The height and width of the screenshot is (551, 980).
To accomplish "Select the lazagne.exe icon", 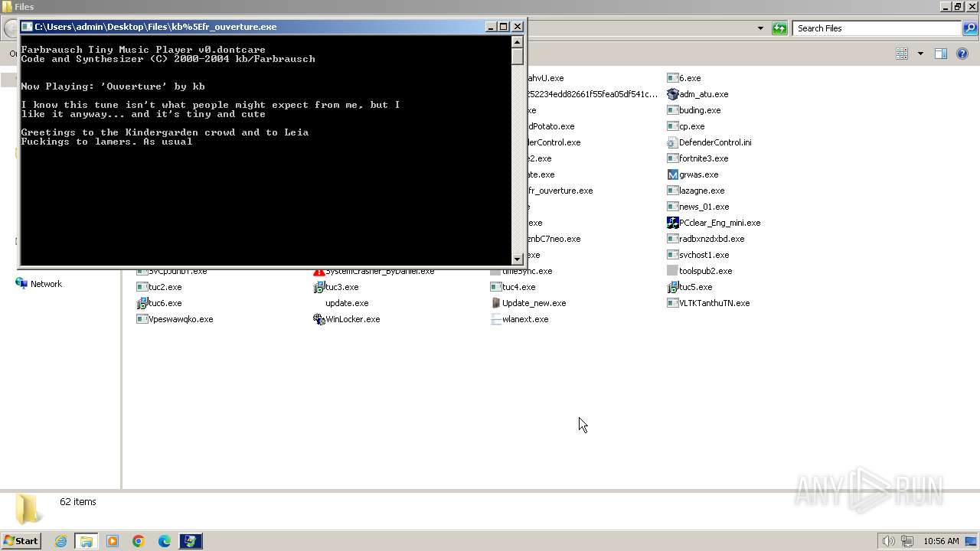I will click(x=672, y=191).
